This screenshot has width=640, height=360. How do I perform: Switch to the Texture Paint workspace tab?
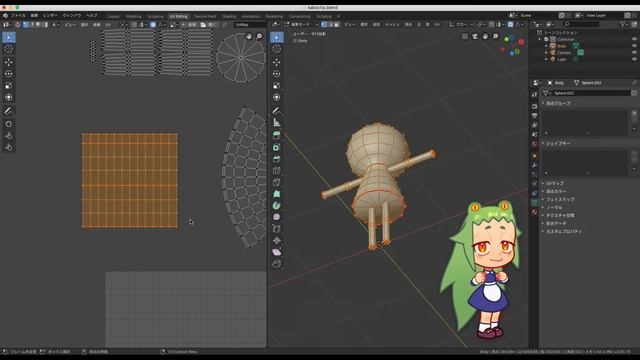coord(205,16)
